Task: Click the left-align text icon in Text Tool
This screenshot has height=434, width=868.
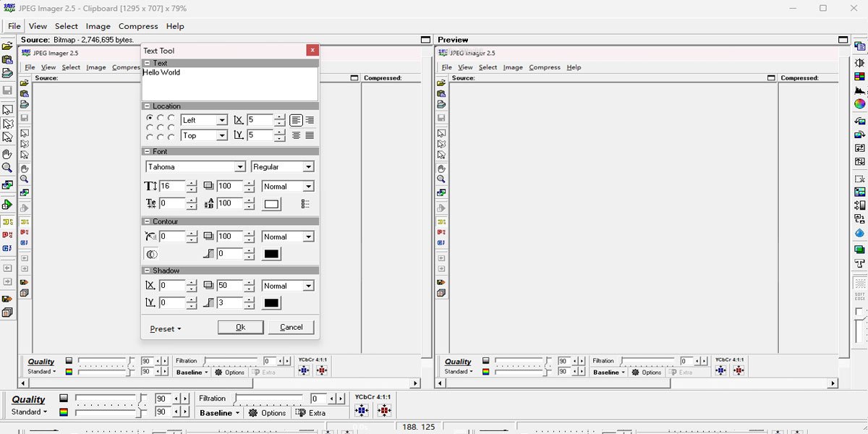Action: (296, 119)
